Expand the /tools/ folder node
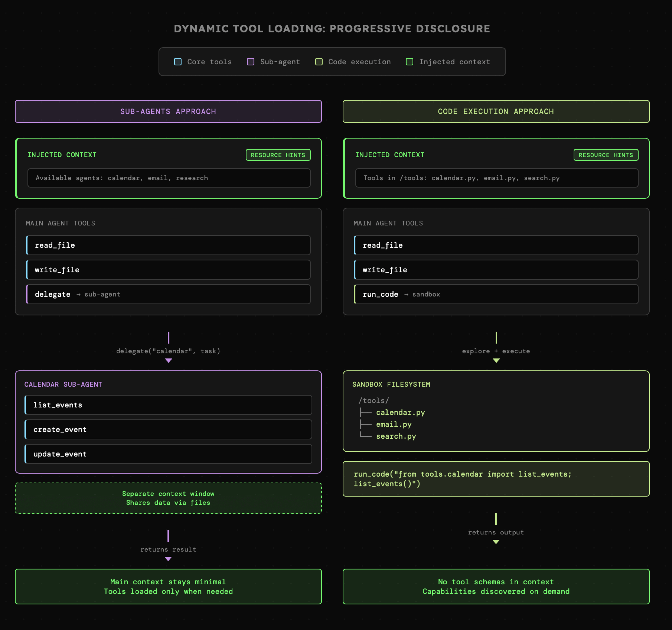Image resolution: width=672 pixels, height=630 pixels. pyautogui.click(x=373, y=401)
